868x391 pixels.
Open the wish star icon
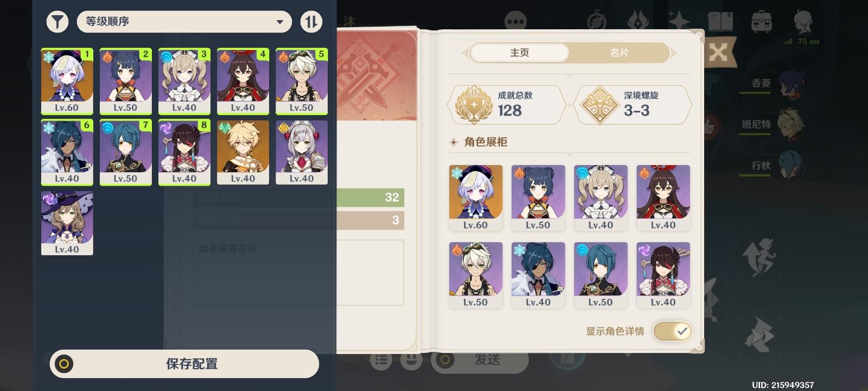678,22
